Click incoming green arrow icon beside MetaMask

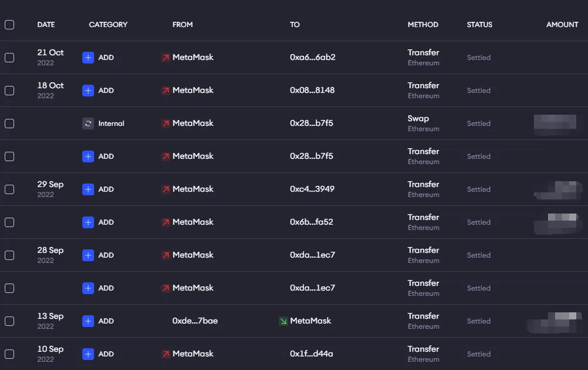pyautogui.click(x=283, y=321)
